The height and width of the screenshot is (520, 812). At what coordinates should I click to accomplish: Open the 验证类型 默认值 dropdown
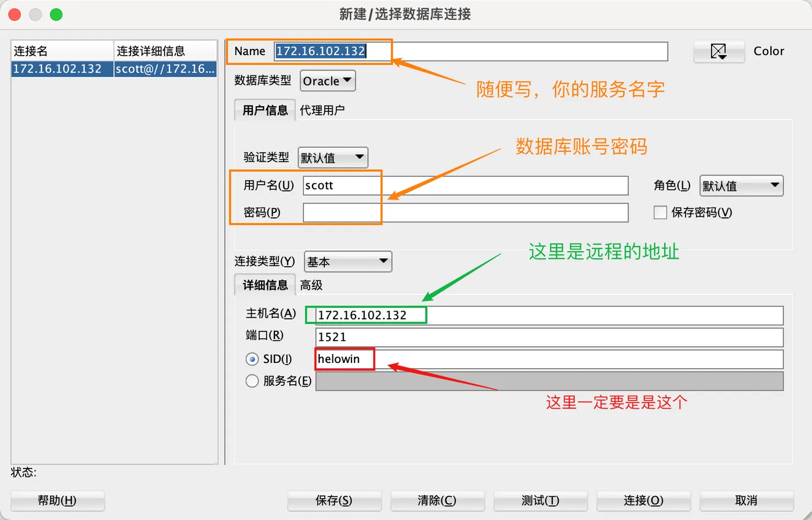(x=333, y=158)
